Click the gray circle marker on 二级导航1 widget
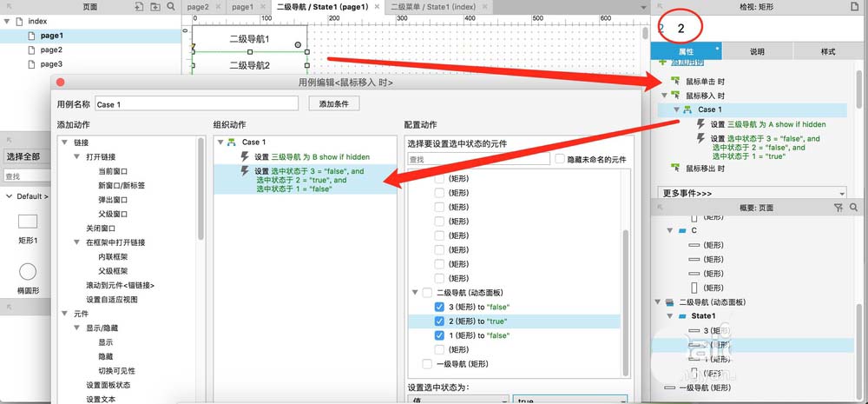Viewport: 868px width, 404px height. tap(298, 44)
